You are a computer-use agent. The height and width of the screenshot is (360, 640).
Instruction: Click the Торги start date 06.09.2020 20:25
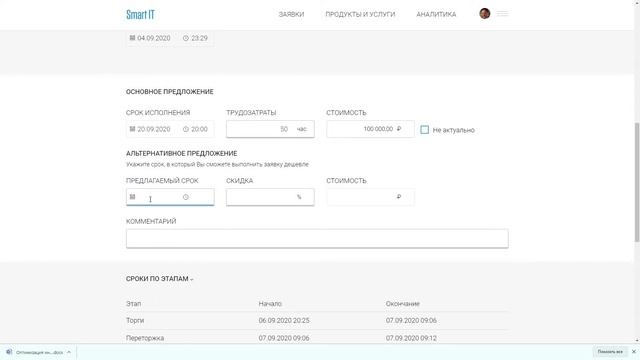click(284, 320)
